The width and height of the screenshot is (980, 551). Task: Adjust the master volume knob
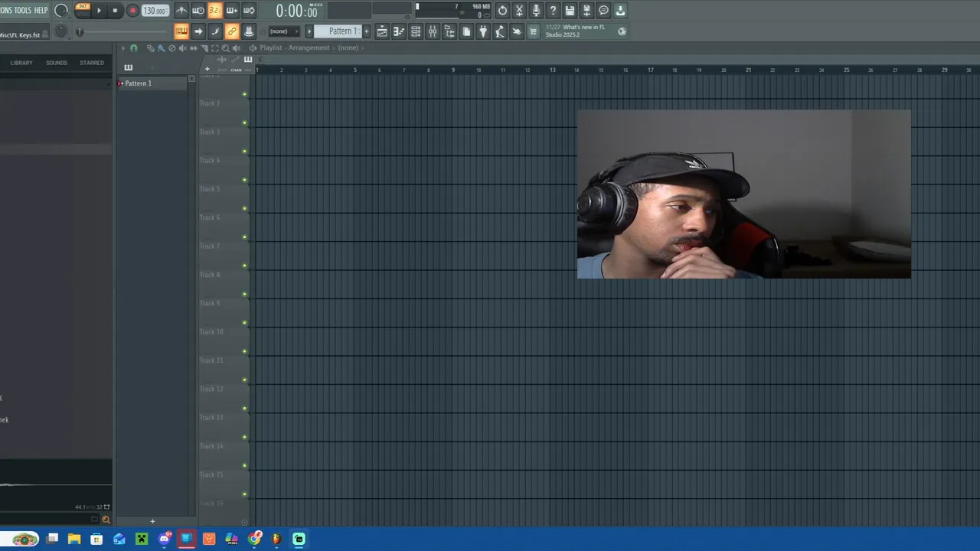(61, 10)
